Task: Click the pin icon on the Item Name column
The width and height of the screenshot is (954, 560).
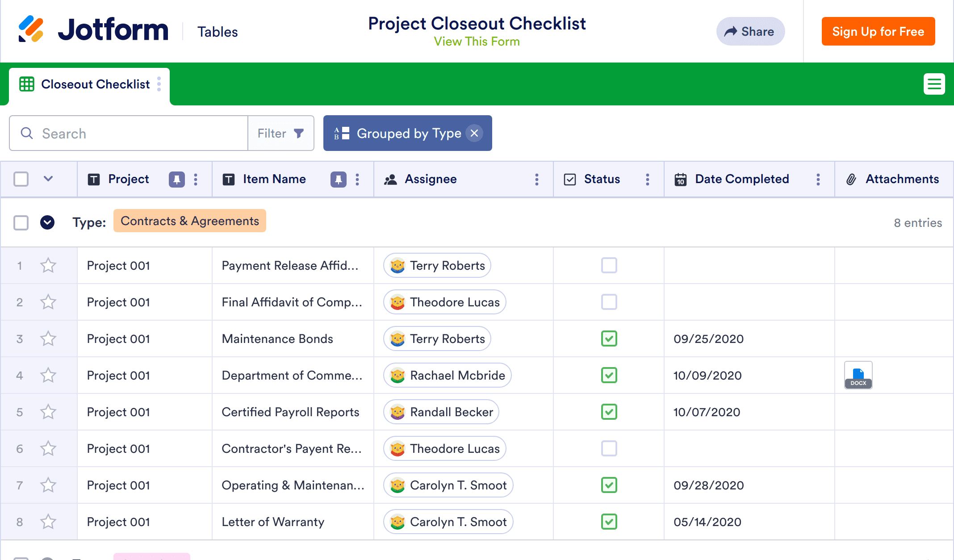Action: pyautogui.click(x=338, y=180)
